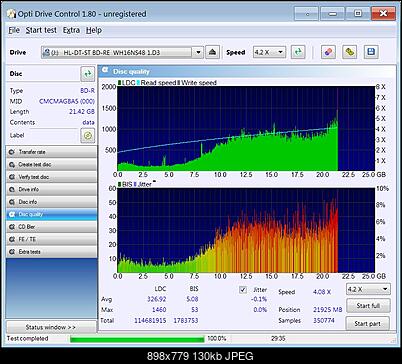Click the eraser (erase disc) toolbar icon
The height and width of the screenshot is (364, 402).
coord(328,52)
